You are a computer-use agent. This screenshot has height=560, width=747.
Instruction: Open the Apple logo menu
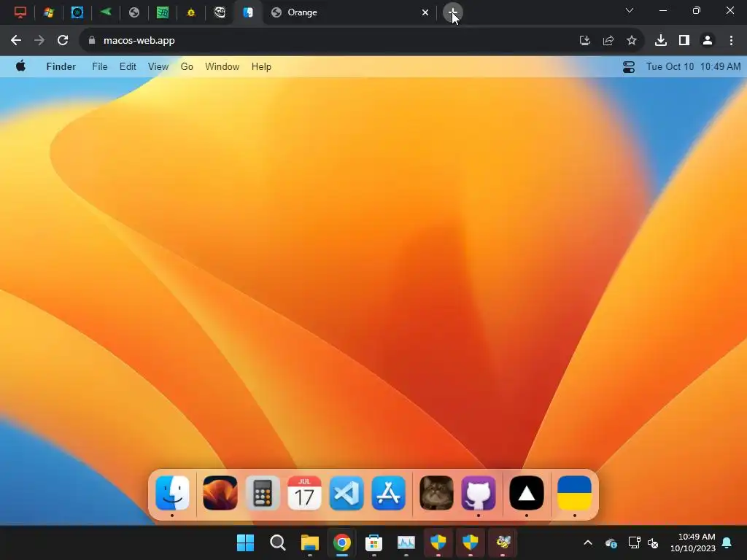tap(20, 66)
